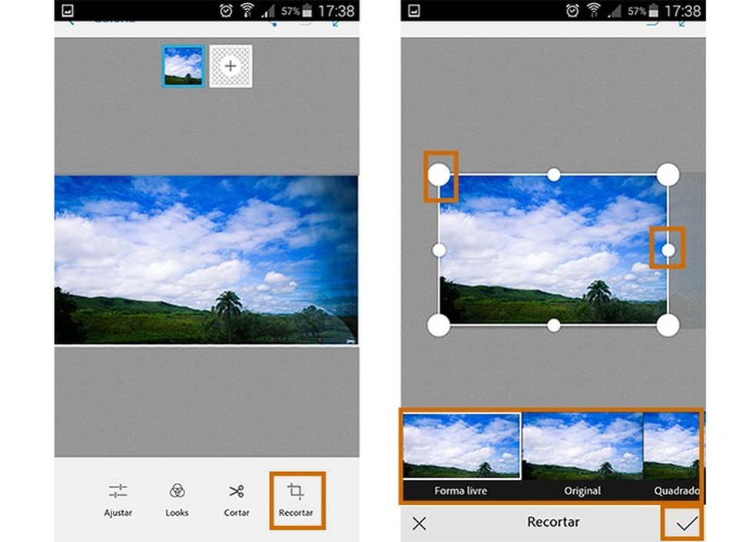Tap alarm clock icon in left status bar
This screenshot has width=756, height=542.
(x=226, y=11)
